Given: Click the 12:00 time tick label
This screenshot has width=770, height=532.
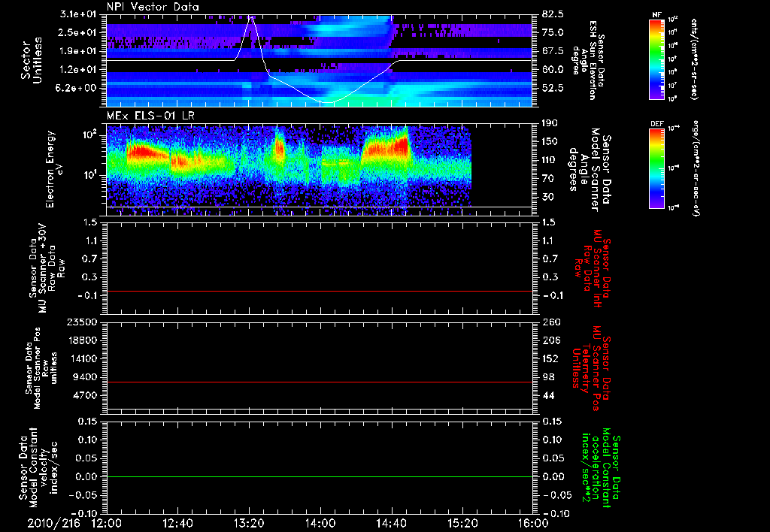Looking at the screenshot, I should pyautogui.click(x=107, y=524).
